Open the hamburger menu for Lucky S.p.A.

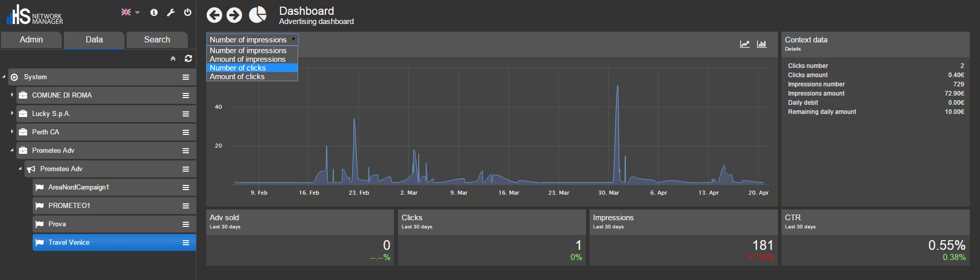pos(186,114)
